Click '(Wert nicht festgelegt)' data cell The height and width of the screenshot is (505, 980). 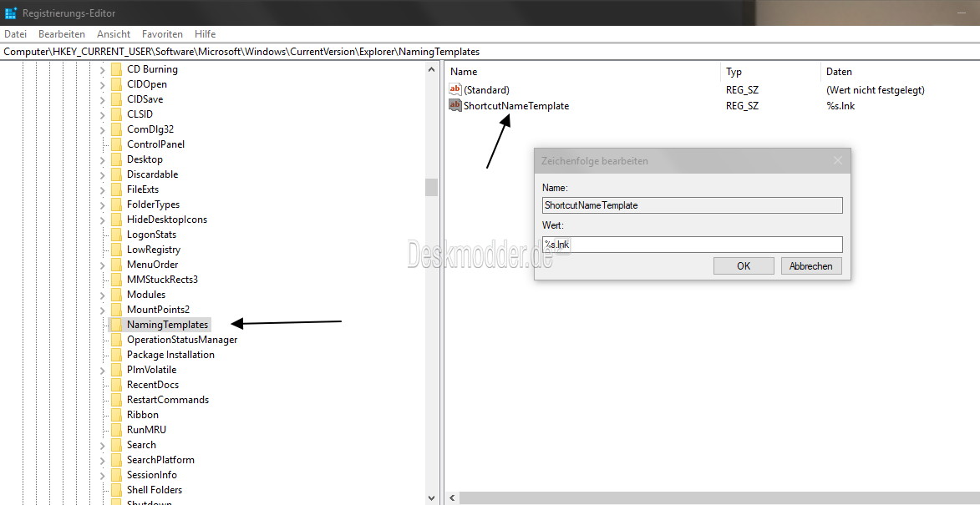coord(875,90)
